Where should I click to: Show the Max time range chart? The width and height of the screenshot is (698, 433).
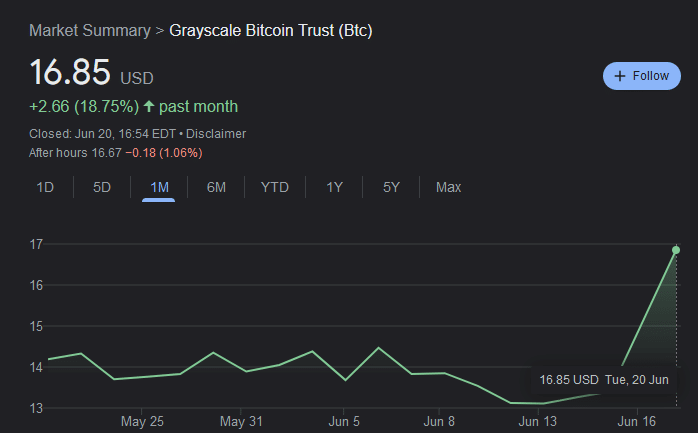[x=449, y=187]
